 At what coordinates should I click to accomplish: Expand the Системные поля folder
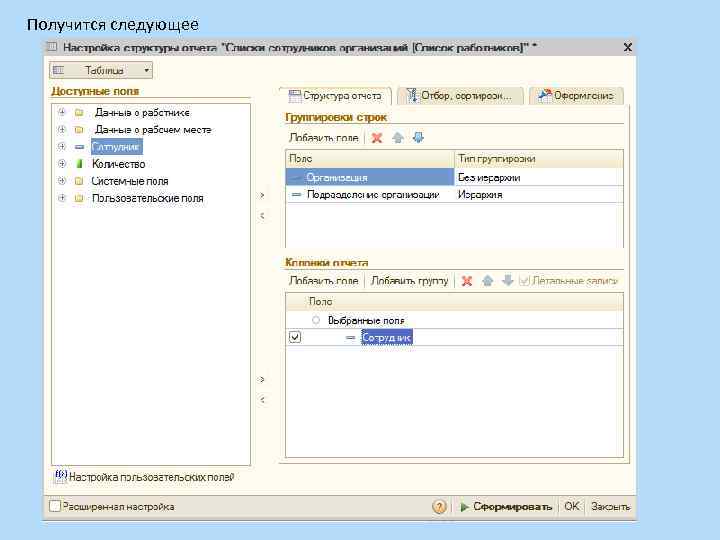pyautogui.click(x=62, y=180)
